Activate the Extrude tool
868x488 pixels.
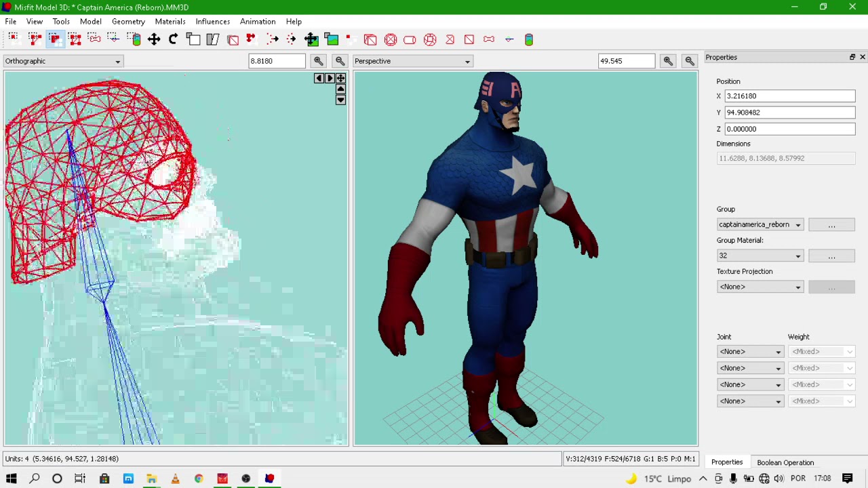(x=233, y=39)
